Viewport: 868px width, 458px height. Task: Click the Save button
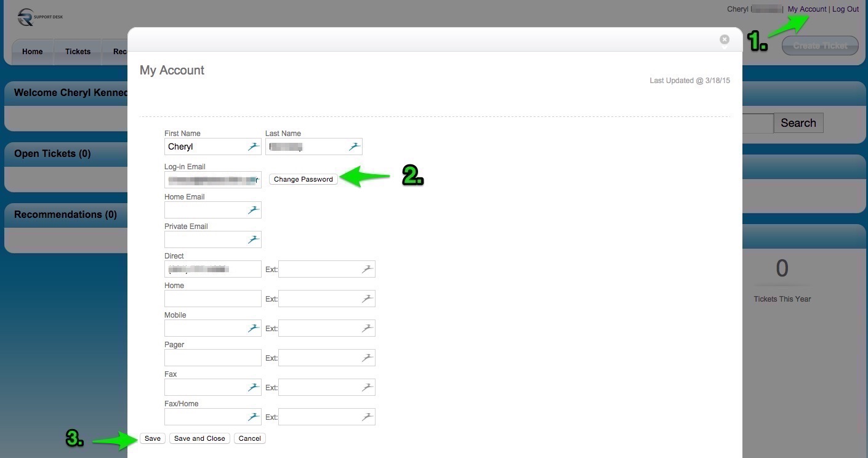(x=153, y=438)
